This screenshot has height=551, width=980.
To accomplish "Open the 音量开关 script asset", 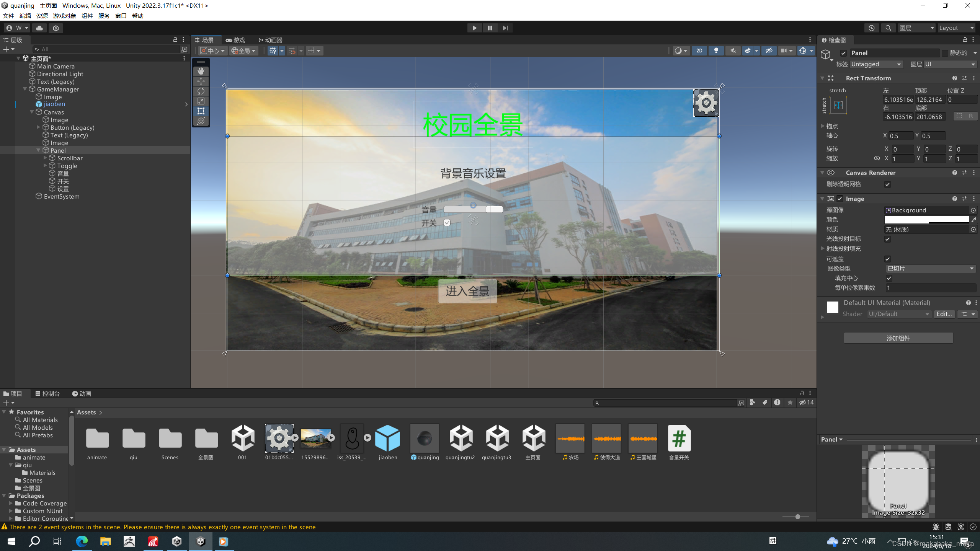I will coord(679,439).
